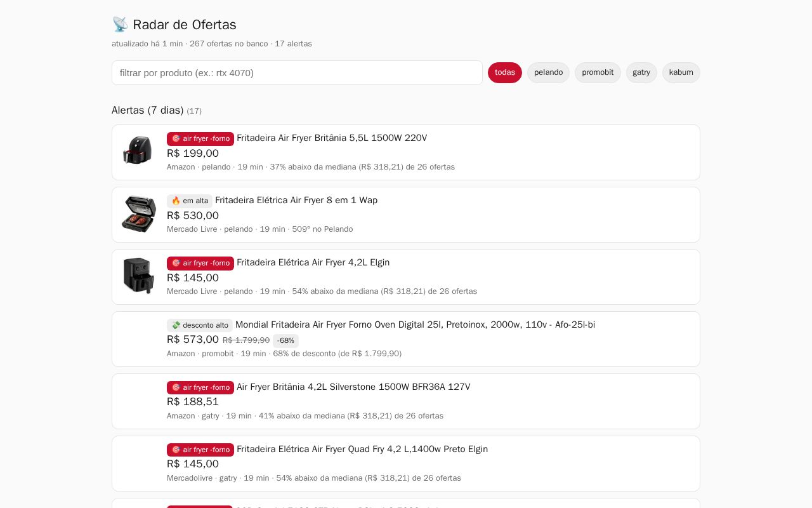Click the "Mercadolivre · gatry" details line
Image resolution: width=812 pixels, height=508 pixels.
click(314, 478)
